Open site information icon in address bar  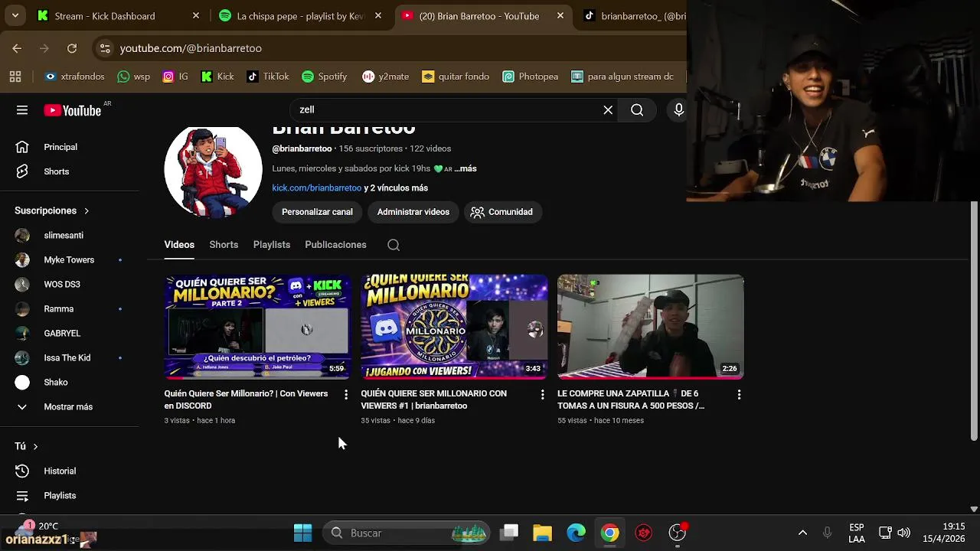(x=106, y=48)
